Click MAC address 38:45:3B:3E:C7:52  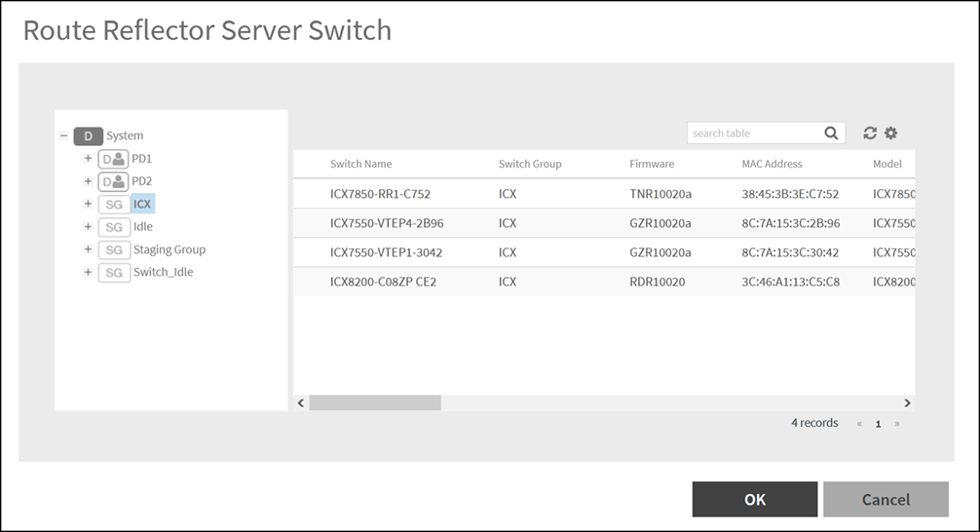pyautogui.click(x=790, y=194)
